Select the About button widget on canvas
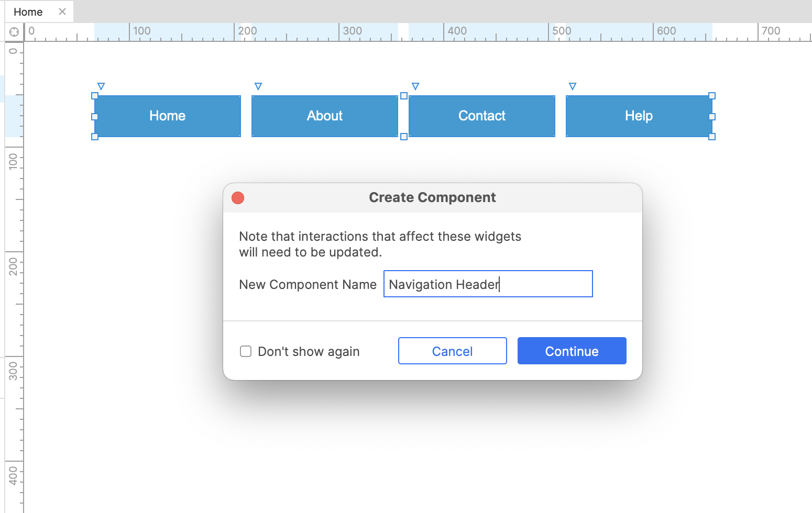The image size is (812, 513). coord(325,116)
